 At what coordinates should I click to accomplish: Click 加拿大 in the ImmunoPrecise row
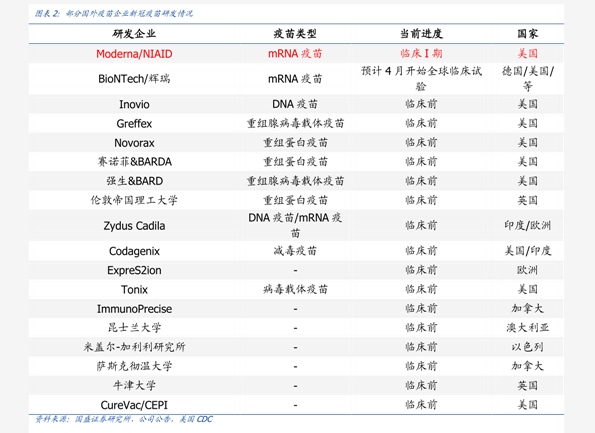pos(527,309)
